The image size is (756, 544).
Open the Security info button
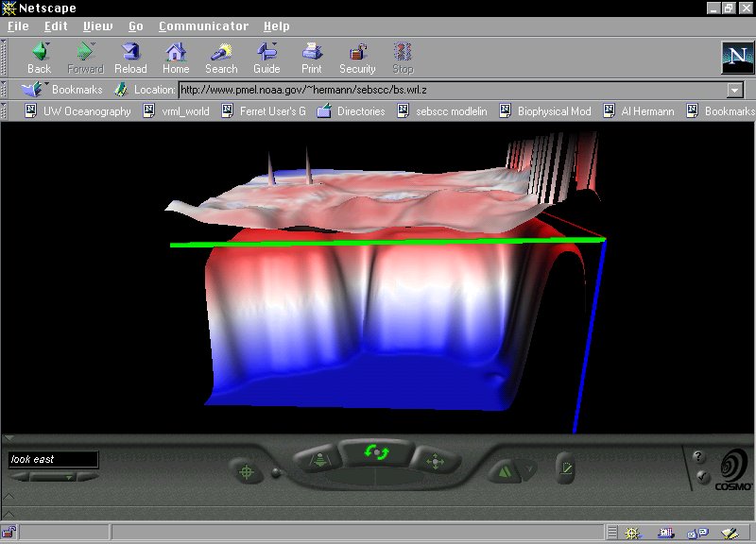pos(357,58)
